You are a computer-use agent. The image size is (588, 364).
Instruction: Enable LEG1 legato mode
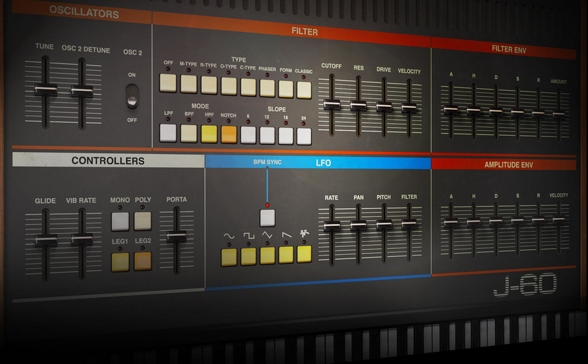(120, 262)
